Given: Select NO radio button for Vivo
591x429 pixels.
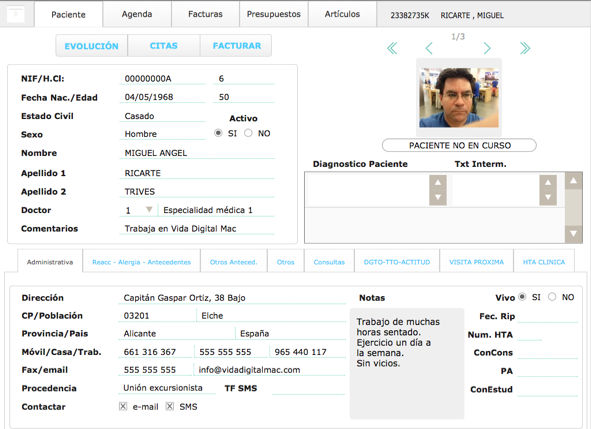Looking at the screenshot, I should tap(552, 297).
